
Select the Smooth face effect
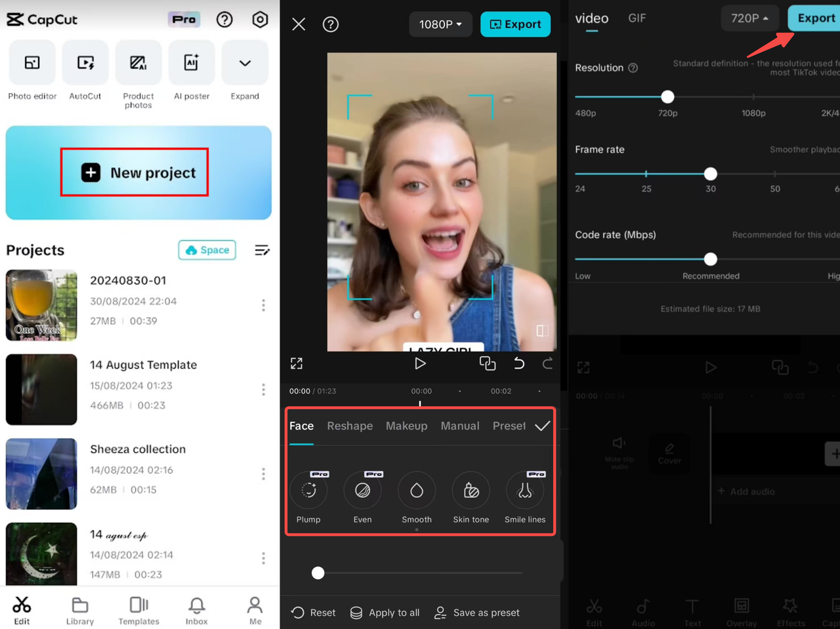(417, 490)
